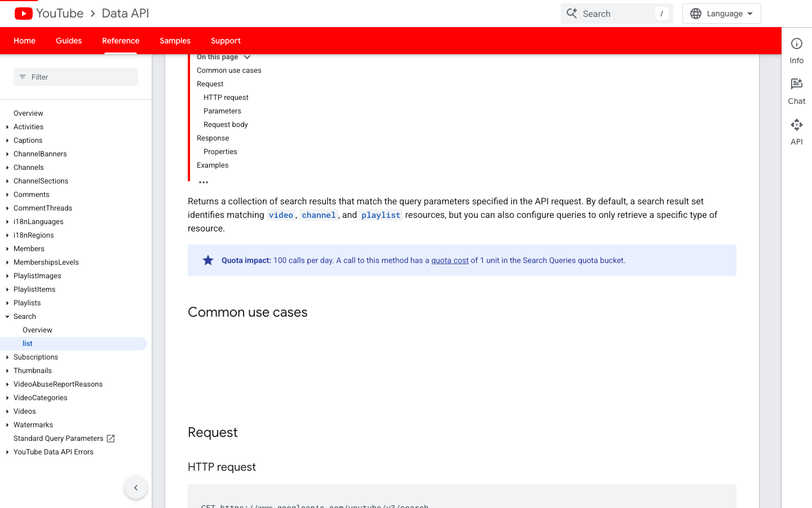The image size is (812, 508).
Task: Open VideoAbuseReportReasons in the sidebar
Action: point(58,384)
